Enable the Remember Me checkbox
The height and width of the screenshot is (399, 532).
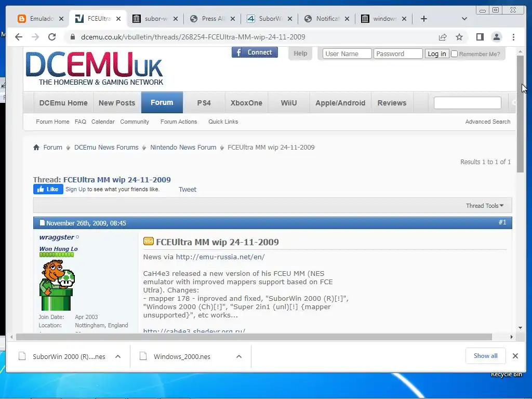coord(454,54)
